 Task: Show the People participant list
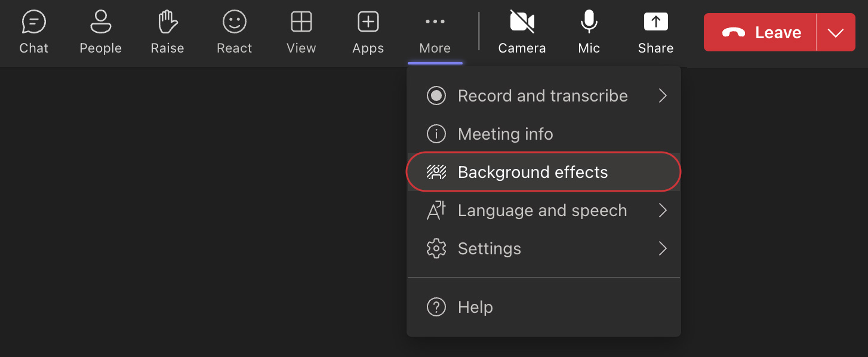point(100,30)
